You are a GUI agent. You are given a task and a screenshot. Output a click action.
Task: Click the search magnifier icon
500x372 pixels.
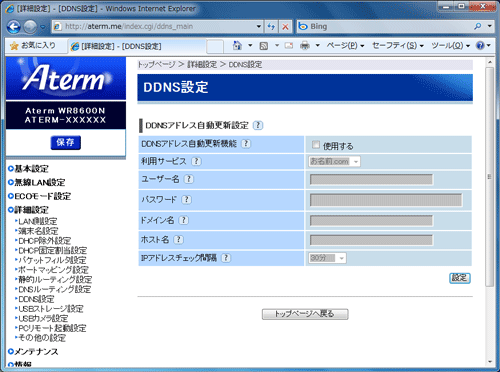pyautogui.click(x=478, y=26)
